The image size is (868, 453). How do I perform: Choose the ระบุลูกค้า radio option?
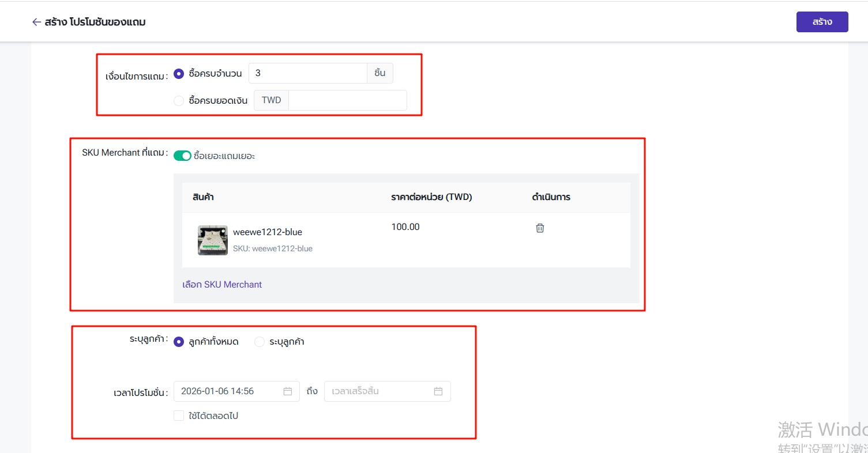tap(260, 342)
